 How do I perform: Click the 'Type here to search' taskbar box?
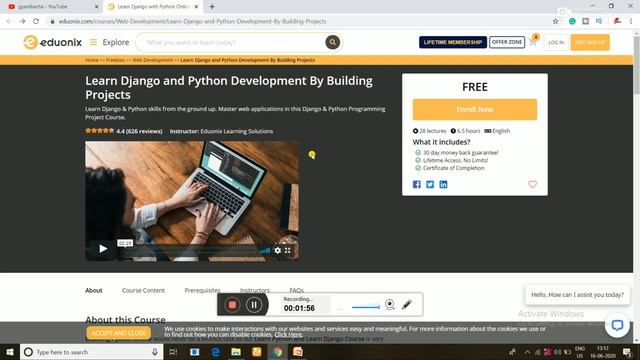pyautogui.click(x=91, y=352)
